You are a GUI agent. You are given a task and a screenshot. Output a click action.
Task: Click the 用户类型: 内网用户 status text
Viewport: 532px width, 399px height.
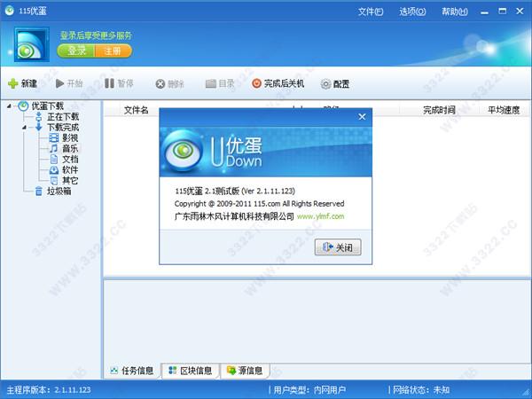click(309, 390)
